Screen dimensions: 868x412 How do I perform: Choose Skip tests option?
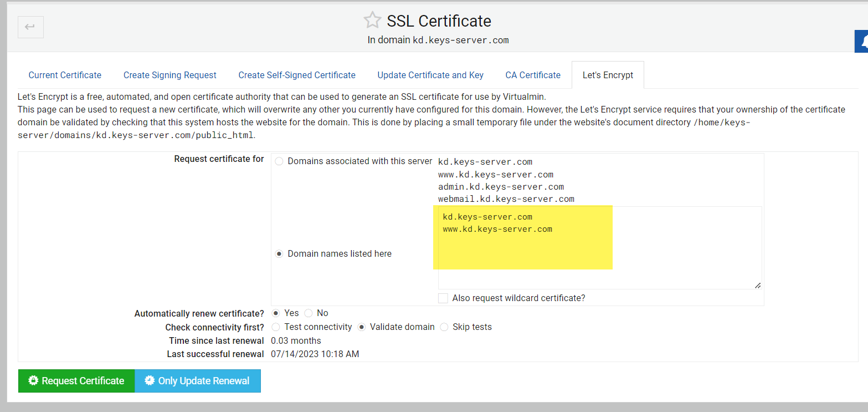click(444, 327)
